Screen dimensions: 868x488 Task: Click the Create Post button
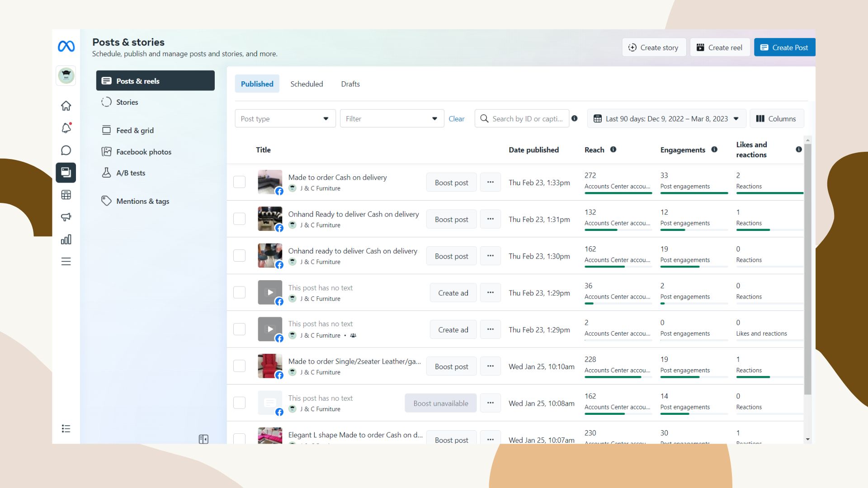coord(784,47)
